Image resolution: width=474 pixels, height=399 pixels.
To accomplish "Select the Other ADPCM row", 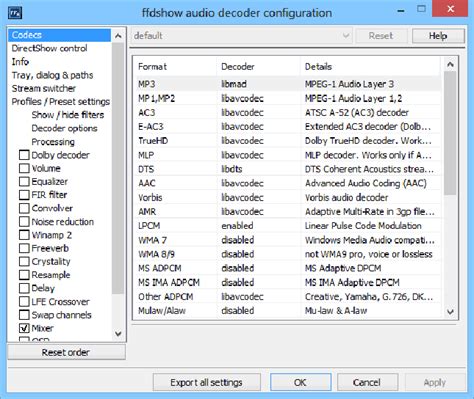I will (x=288, y=297).
